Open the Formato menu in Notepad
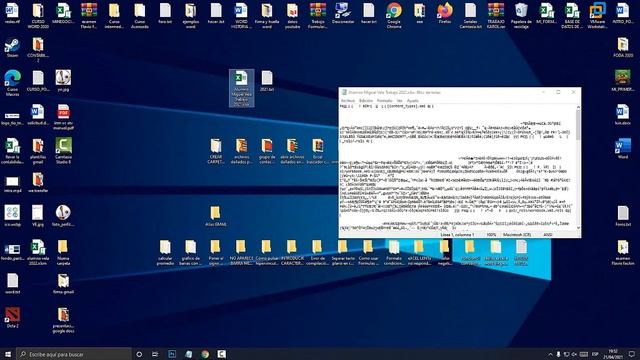 [384, 100]
